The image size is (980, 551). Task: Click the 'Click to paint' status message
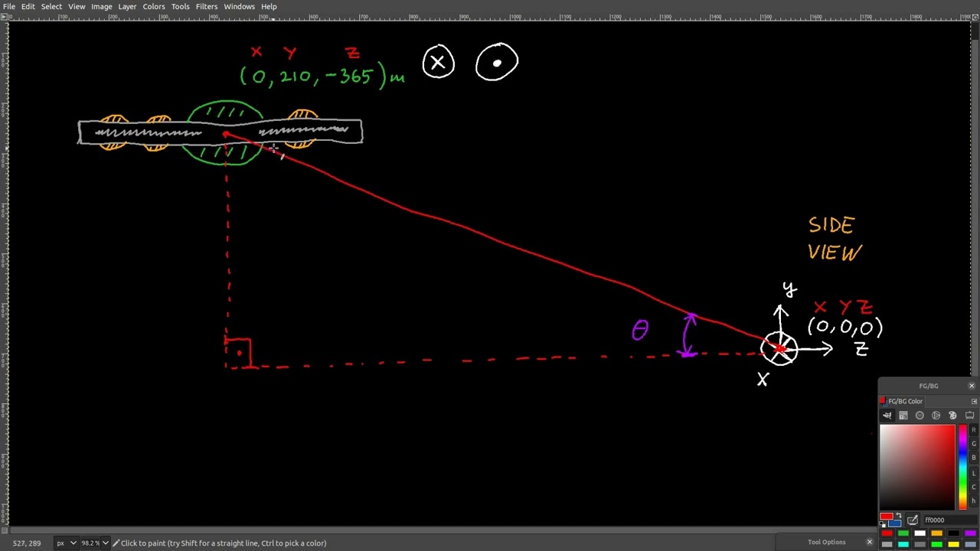coord(223,543)
